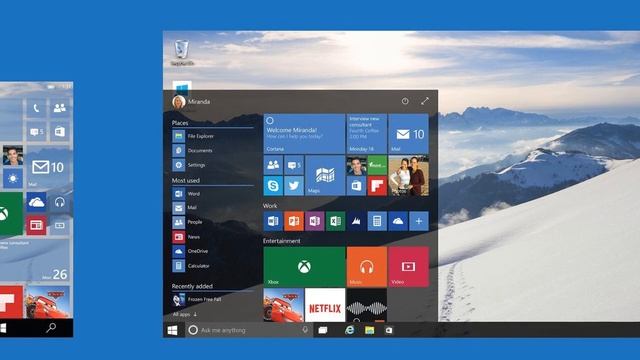Click the Start button on desktop taskbar

173,330
